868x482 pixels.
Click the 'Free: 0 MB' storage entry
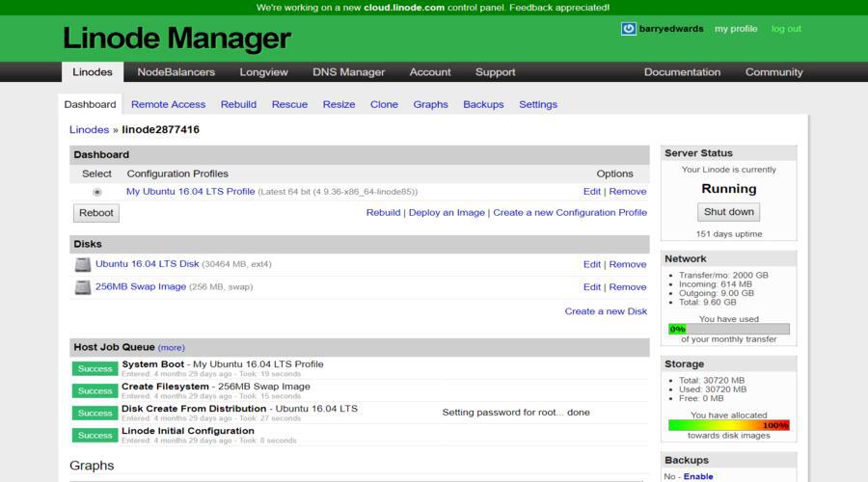point(701,398)
